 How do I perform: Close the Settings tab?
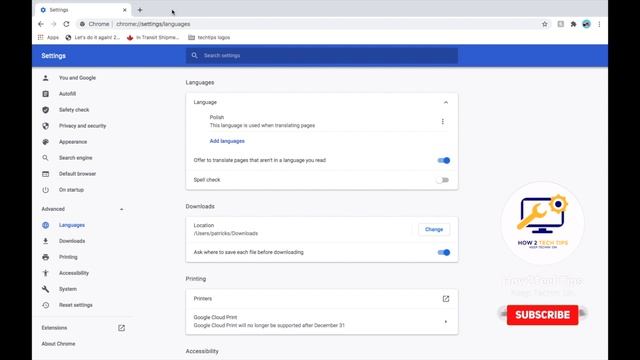(124, 10)
